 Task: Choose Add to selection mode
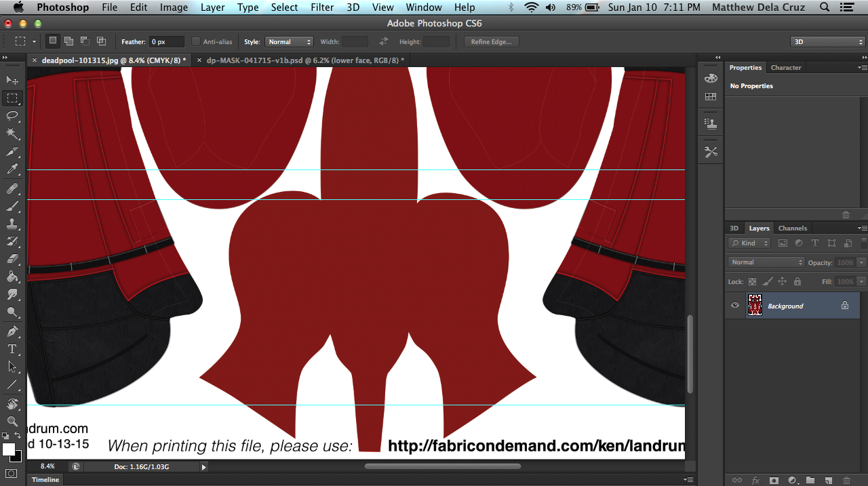coord(68,41)
